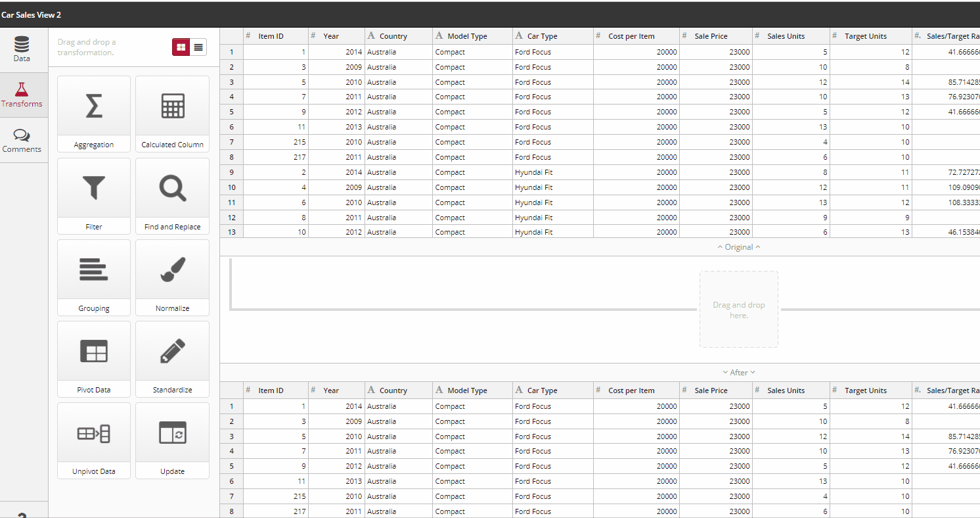Click the Car Sales View 2 title
980x518 pixels.
31,14
